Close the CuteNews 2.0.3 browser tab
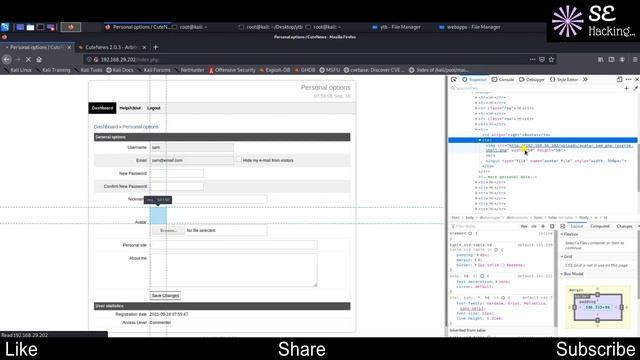The image size is (640, 360). click(x=144, y=47)
